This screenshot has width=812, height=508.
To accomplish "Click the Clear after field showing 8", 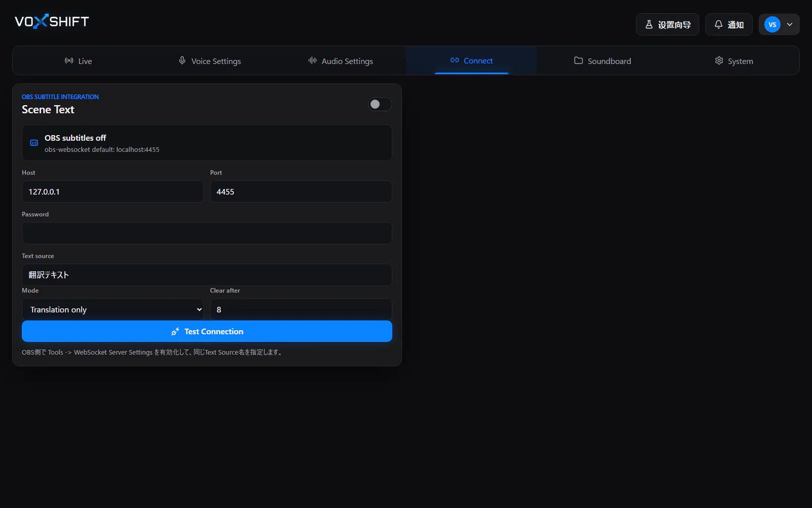I will tap(301, 309).
